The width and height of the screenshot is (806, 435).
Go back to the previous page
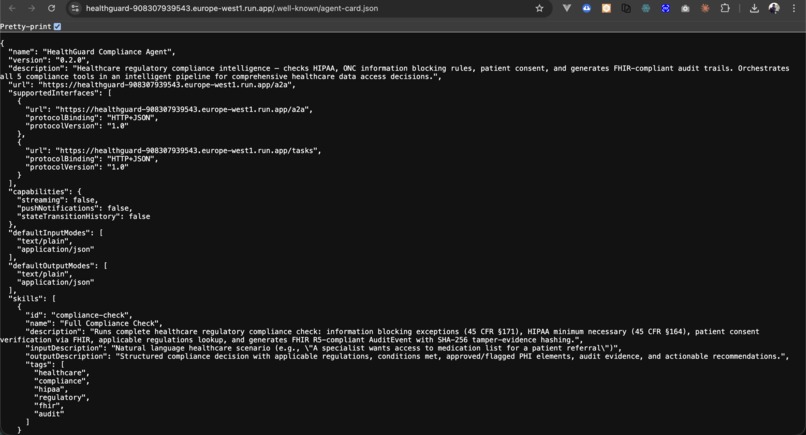12,8
